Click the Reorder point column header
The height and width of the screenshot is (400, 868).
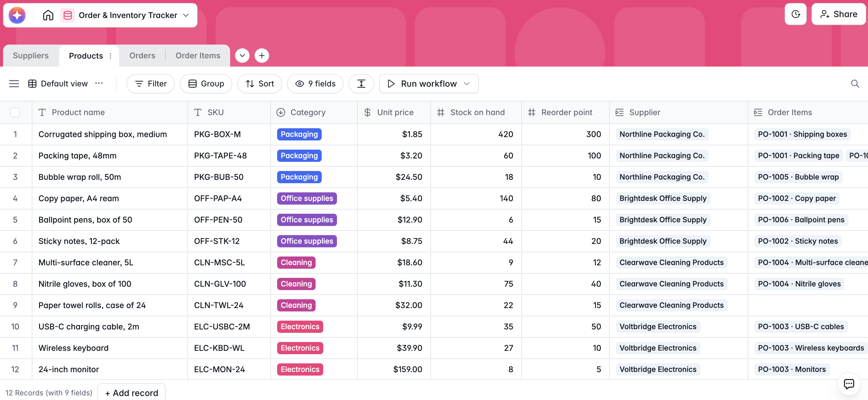tap(565, 112)
